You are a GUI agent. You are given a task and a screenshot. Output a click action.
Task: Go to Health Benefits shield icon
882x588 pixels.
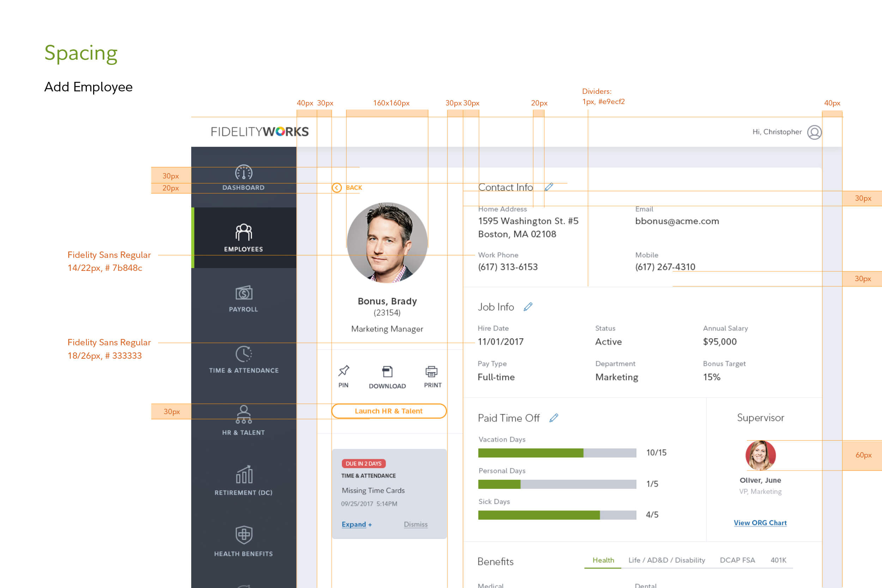point(244,535)
